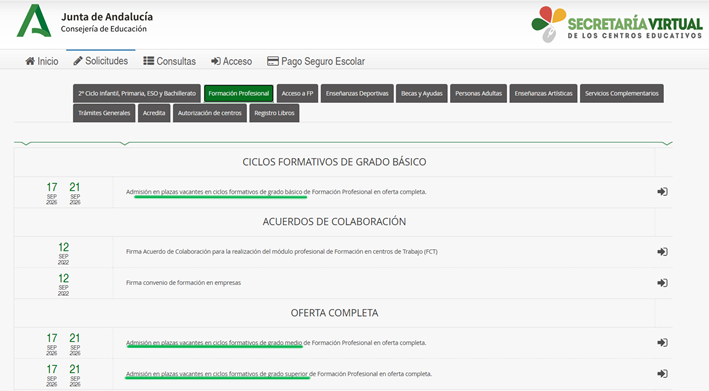709x391 pixels.
Task: Open access icon for FCT Acuerdo de Colaboración row
Action: click(x=662, y=252)
